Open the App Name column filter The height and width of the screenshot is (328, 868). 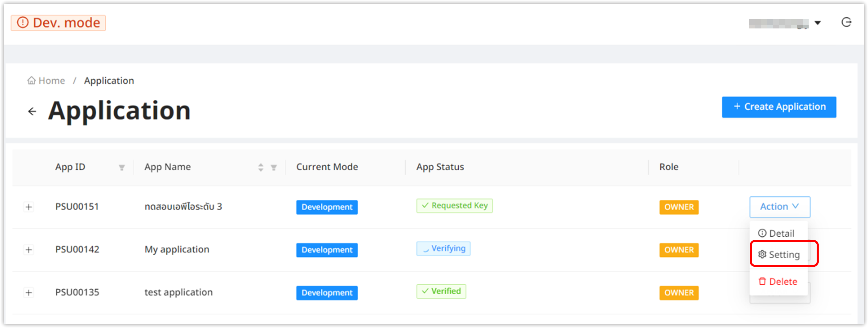[273, 167]
